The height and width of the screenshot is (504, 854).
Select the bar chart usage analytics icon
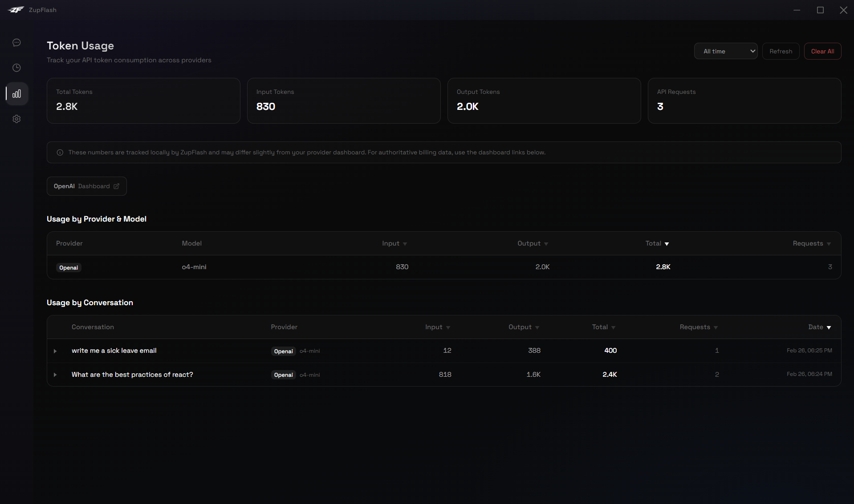click(16, 94)
